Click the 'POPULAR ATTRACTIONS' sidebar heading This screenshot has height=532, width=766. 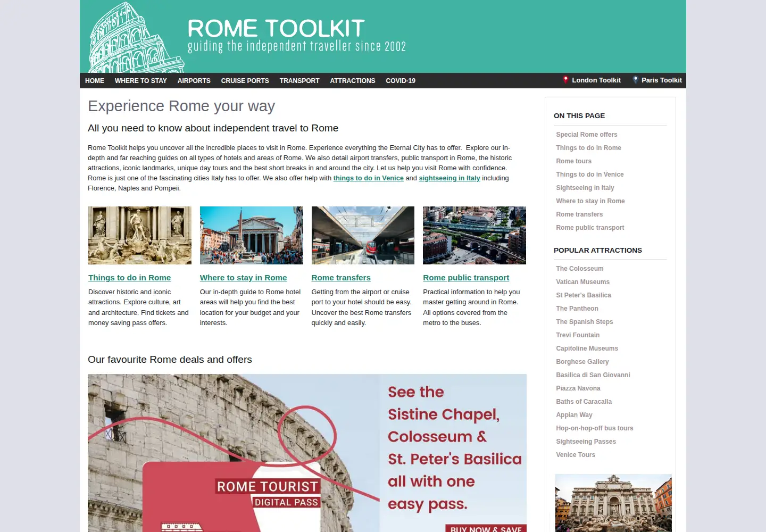tap(598, 251)
